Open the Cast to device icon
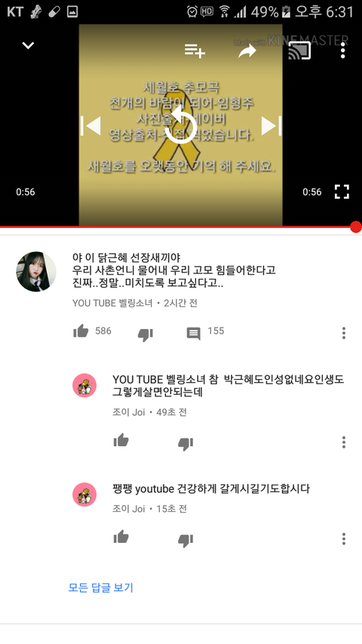Screen dimensions: 362x644 (x=299, y=51)
